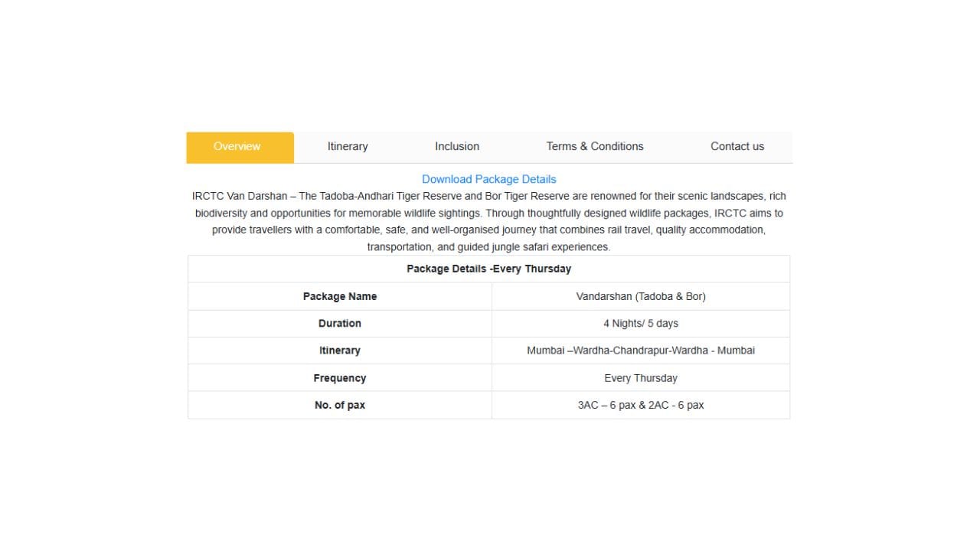The width and height of the screenshot is (980, 551).
Task: Select the '3AC – 6 pax & 2AC - 6 pax' cell
Action: coord(641,405)
